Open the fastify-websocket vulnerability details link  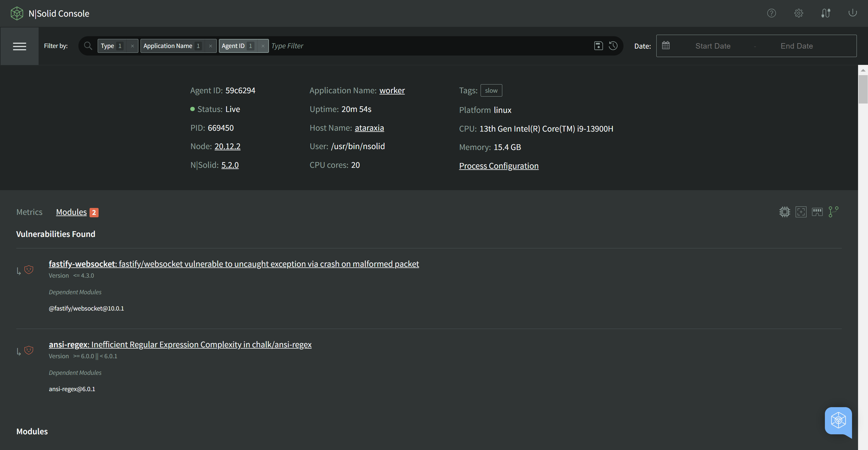234,264
